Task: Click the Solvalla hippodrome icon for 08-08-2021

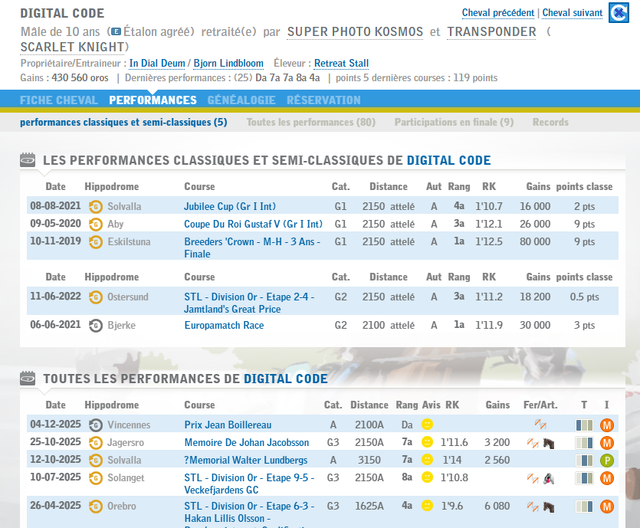Action: coord(96,206)
